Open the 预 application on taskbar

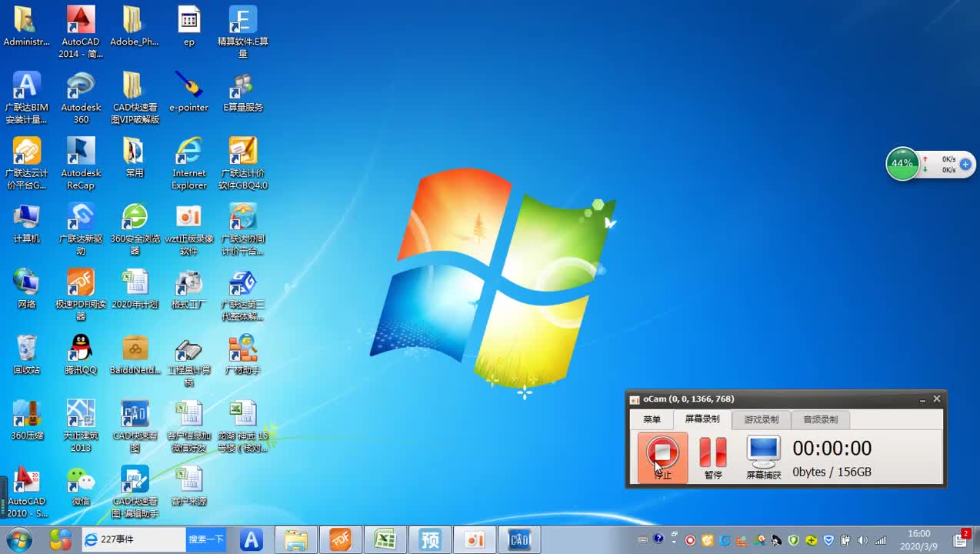tap(429, 539)
